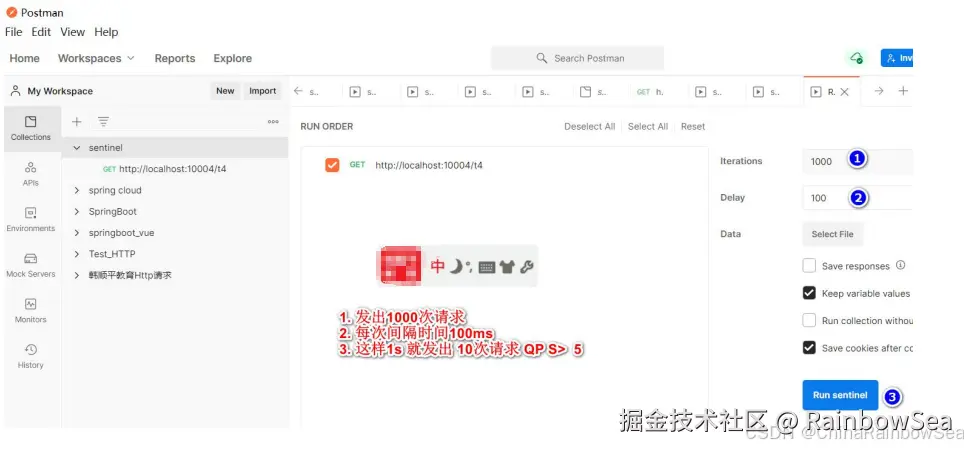Open a new tab with the plus icon
This screenshot has height=450, width=968.
point(903,91)
